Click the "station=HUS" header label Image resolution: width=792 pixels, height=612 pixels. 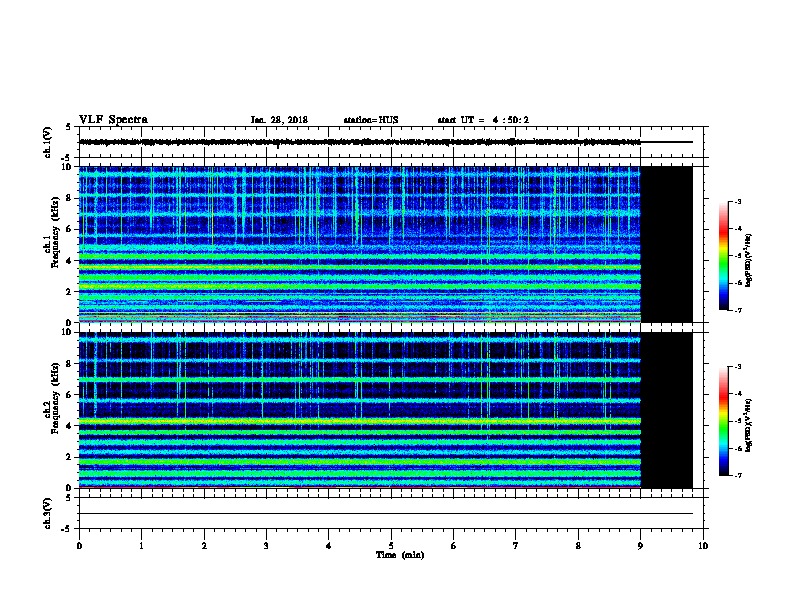[x=371, y=120]
